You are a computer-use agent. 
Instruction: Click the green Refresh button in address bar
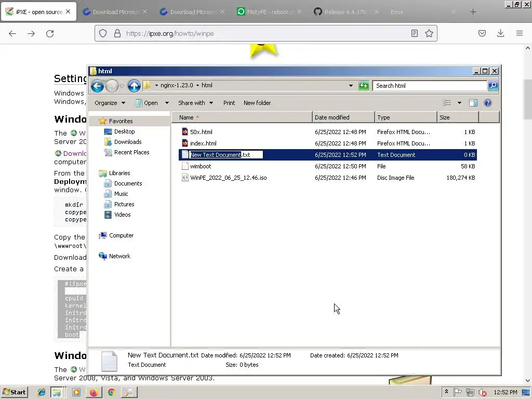(x=364, y=86)
